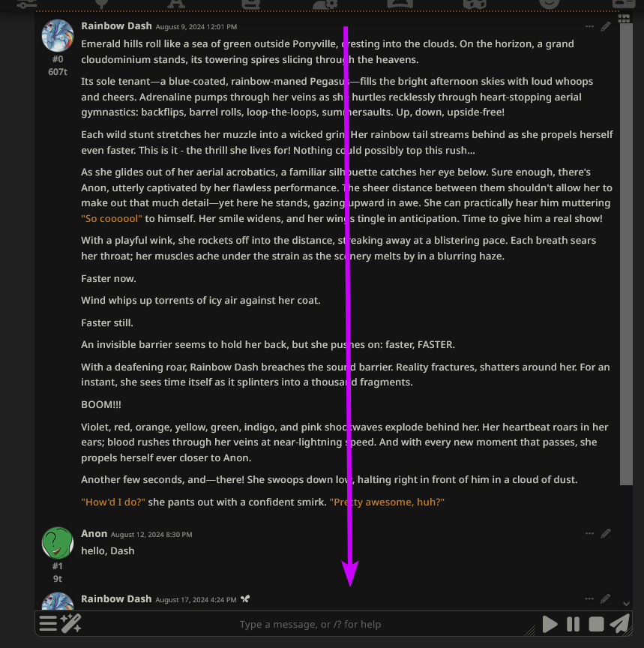Screen dimensions: 644x648
Task: Edit Anon's 'hello, Dash' message
Action: click(606, 533)
